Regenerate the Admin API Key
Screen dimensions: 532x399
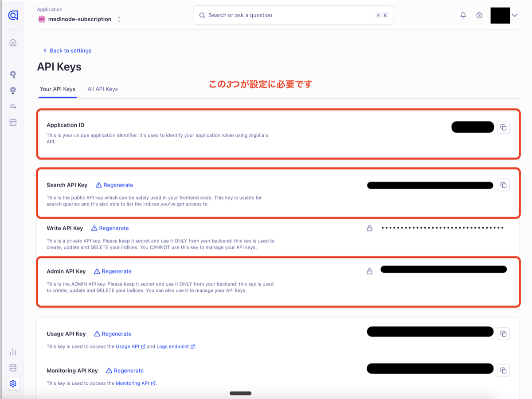[x=113, y=271]
